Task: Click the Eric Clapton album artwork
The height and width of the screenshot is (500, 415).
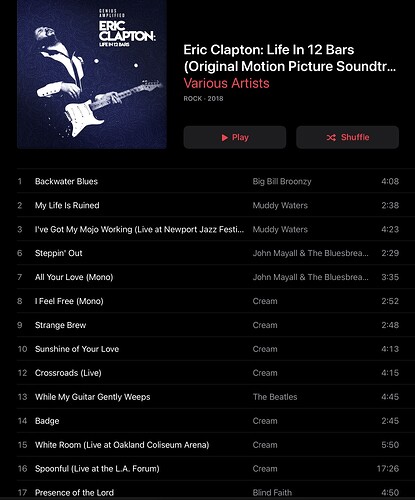Action: coord(92,74)
